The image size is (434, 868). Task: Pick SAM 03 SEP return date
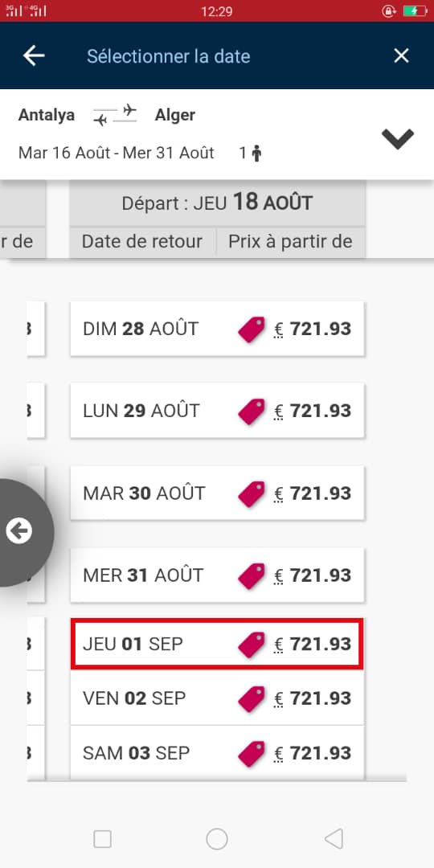217,752
